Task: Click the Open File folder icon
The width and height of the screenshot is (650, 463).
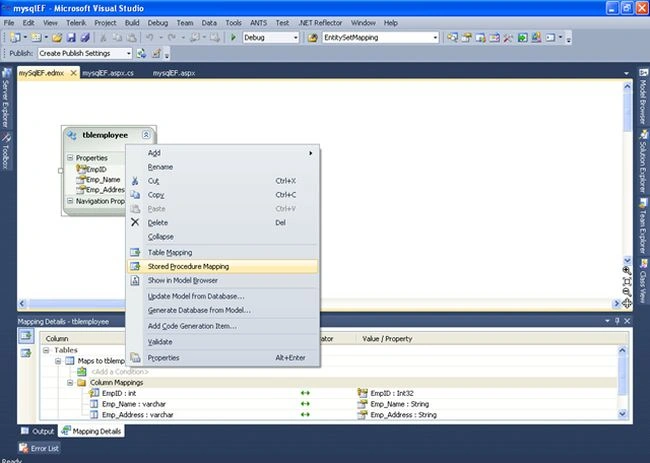Action: [x=57, y=38]
